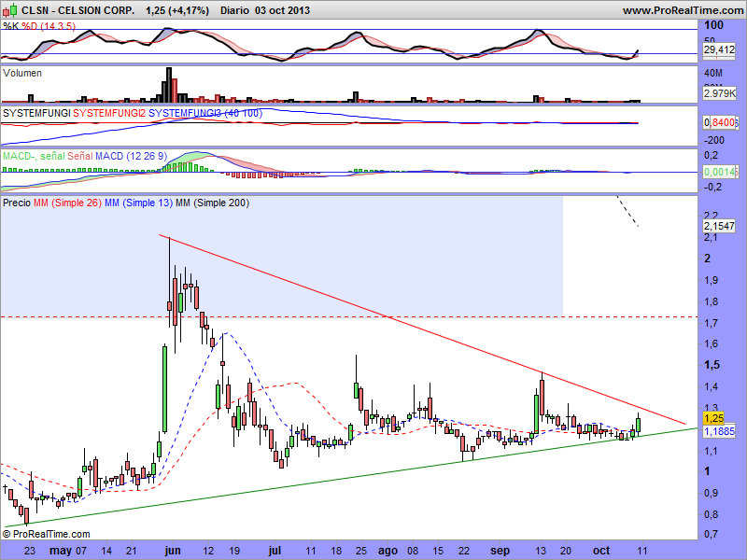Open the www.ProRealTime.com link
The height and width of the screenshot is (560, 747).
[x=684, y=10]
